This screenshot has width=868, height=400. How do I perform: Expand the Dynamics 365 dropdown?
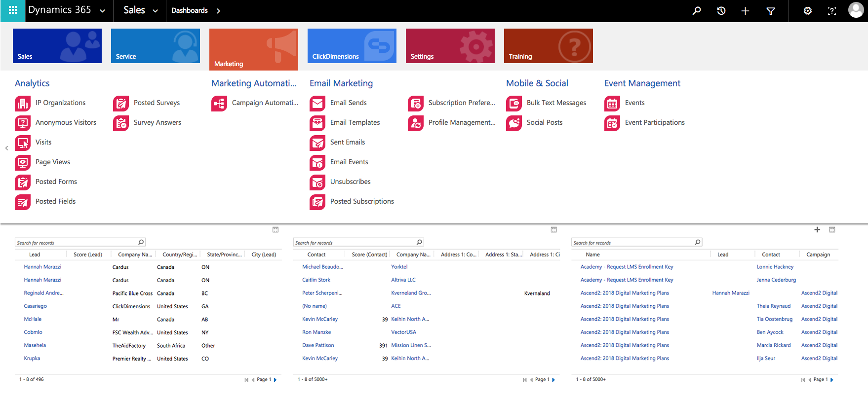pos(103,11)
